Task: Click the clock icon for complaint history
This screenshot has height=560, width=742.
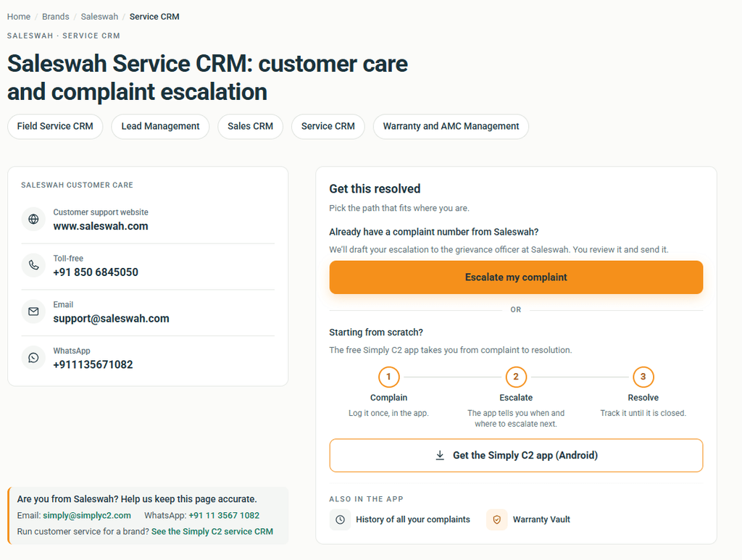Action: coord(341,520)
